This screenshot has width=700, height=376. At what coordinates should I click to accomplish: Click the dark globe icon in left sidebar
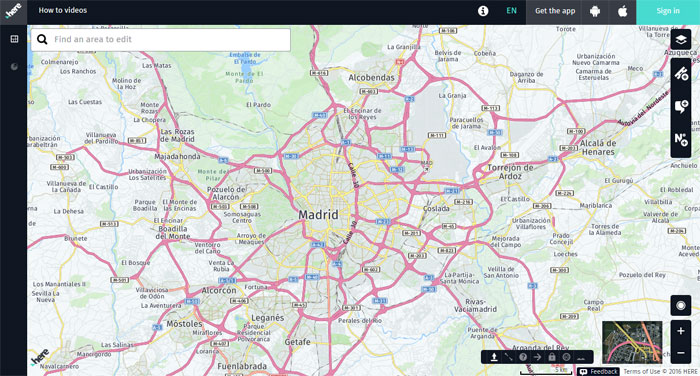[x=14, y=67]
